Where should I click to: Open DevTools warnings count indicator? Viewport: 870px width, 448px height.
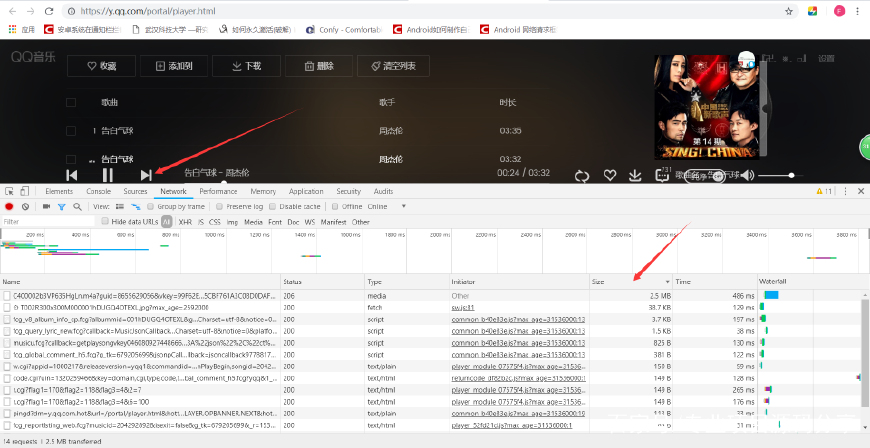tap(824, 191)
